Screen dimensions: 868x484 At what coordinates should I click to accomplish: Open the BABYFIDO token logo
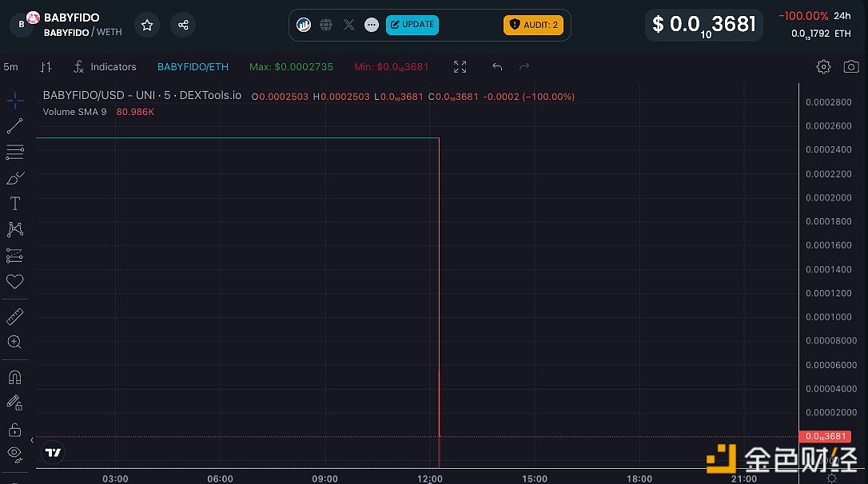pos(22,24)
